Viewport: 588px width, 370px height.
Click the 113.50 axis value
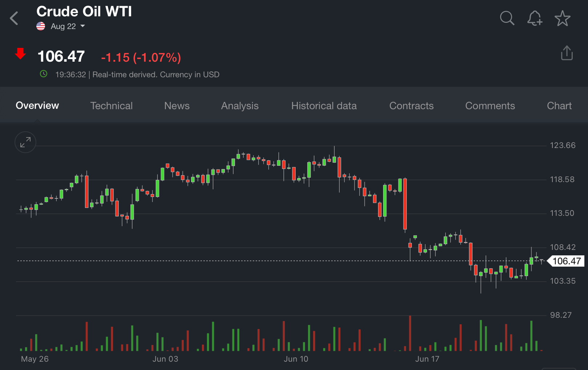(562, 213)
